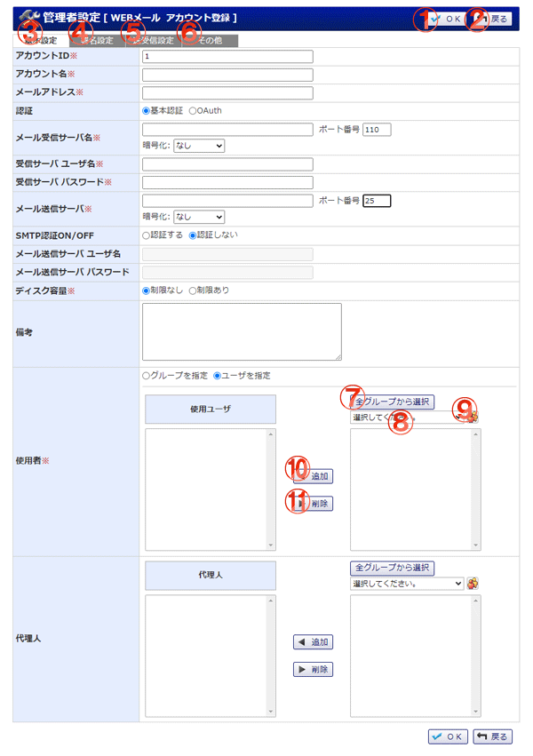This screenshot has height=756, width=533.
Task: Choose 認証する for SMTP authentication
Action: point(146,235)
